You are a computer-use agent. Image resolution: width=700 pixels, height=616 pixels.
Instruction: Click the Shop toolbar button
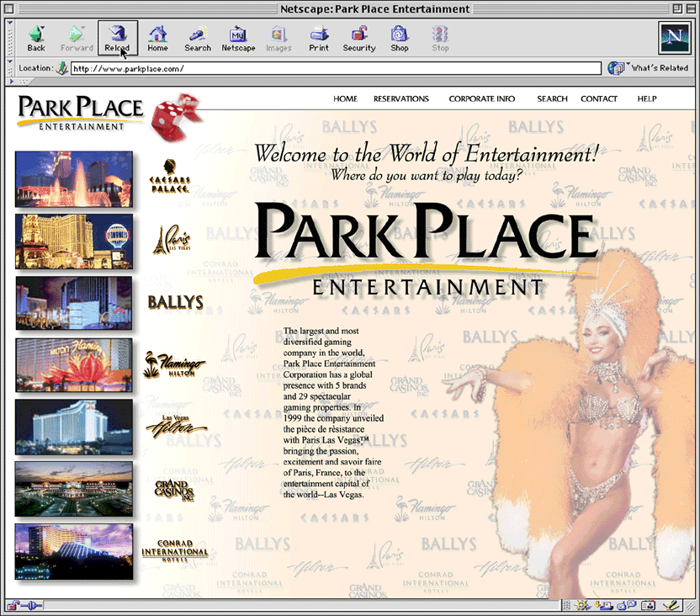pos(400,39)
